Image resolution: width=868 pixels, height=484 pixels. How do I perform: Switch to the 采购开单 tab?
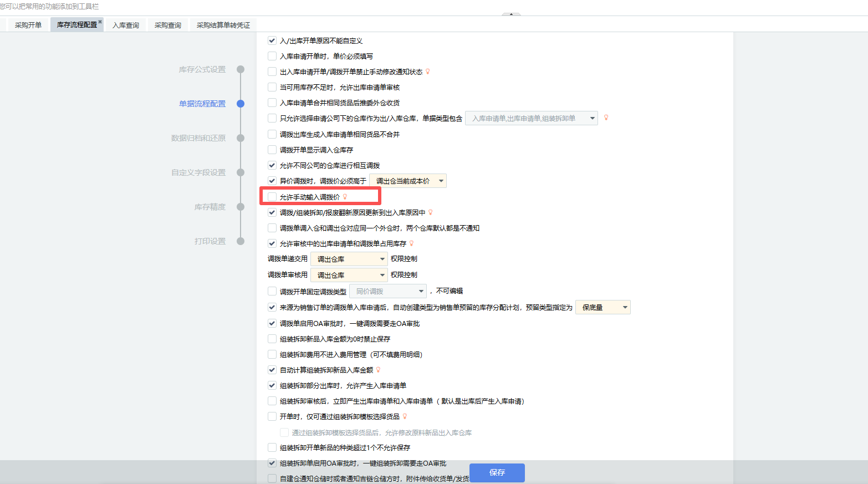[x=28, y=25]
